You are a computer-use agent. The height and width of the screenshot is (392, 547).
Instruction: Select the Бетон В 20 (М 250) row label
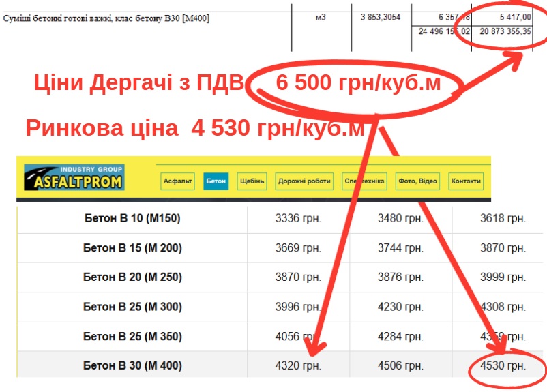(x=132, y=277)
